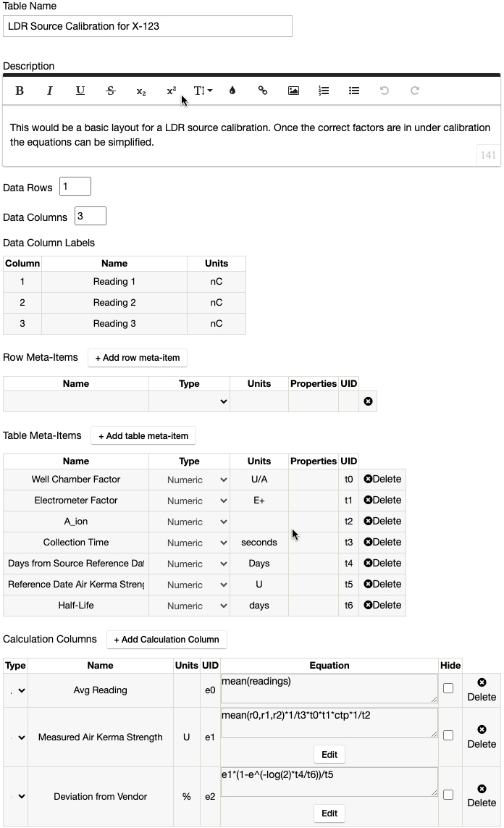This screenshot has height=828, width=504.
Task: Insert a link in the description
Action: coord(263,91)
